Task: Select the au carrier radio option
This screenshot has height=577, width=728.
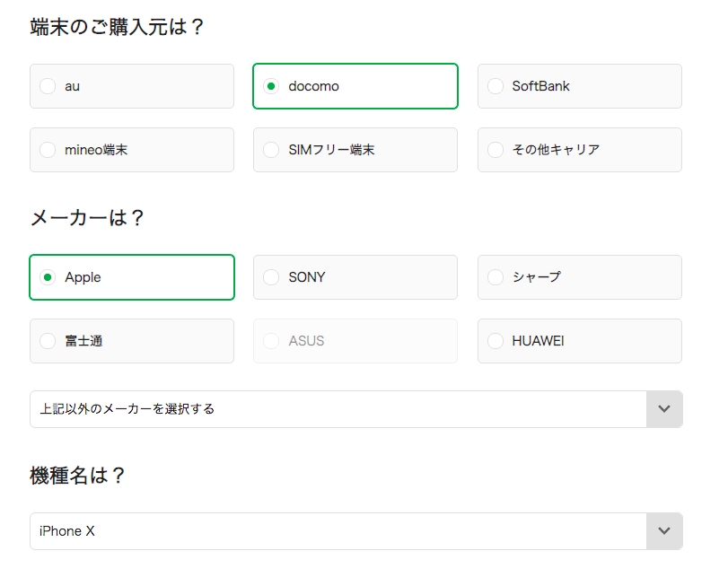Action: 132,86
